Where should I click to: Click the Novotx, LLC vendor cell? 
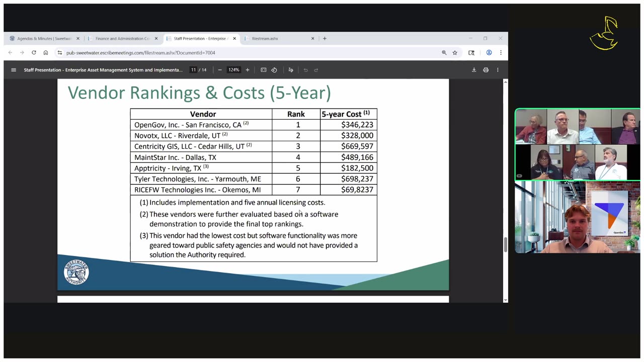click(201, 135)
